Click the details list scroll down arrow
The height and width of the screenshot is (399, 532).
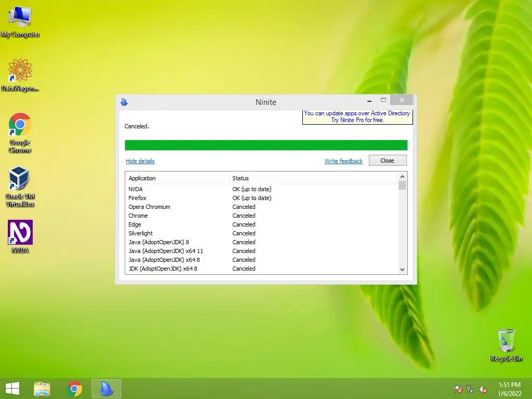tap(402, 270)
